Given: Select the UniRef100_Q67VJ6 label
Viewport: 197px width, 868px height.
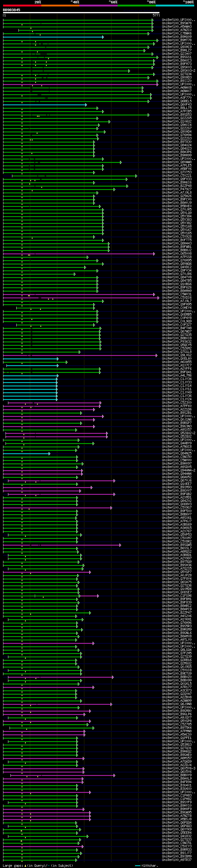Looking at the screenshot, I should pos(177,481).
